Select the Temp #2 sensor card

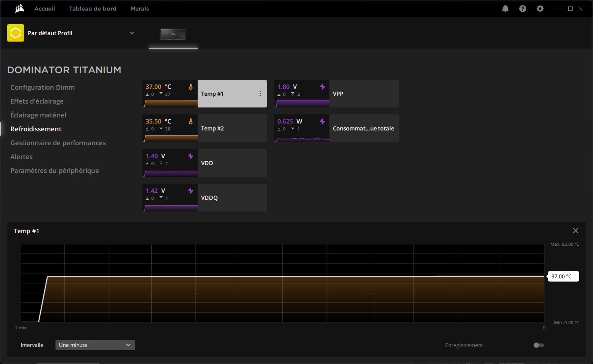click(205, 128)
